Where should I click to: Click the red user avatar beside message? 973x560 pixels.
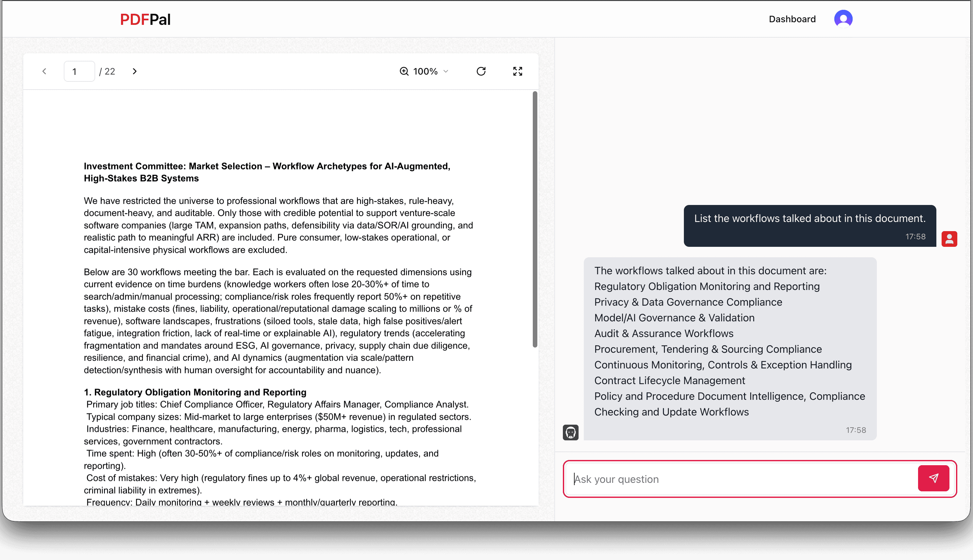[x=949, y=239]
